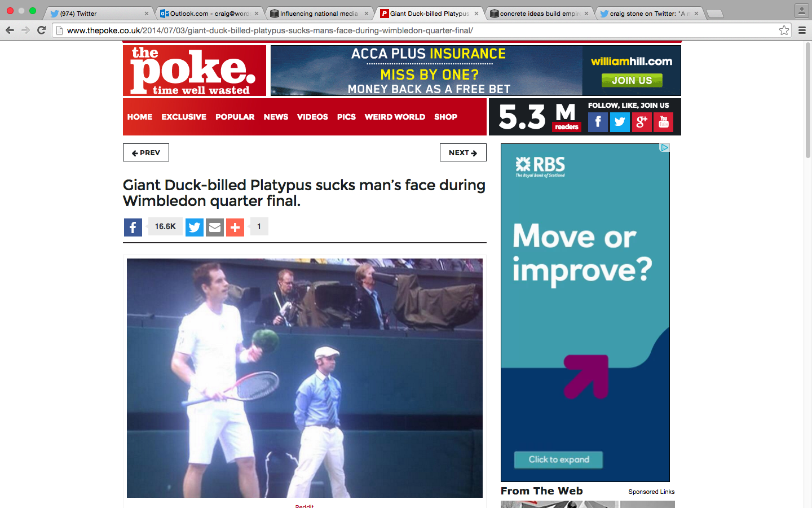Tweet the article using Twitter share icon

coord(195,227)
